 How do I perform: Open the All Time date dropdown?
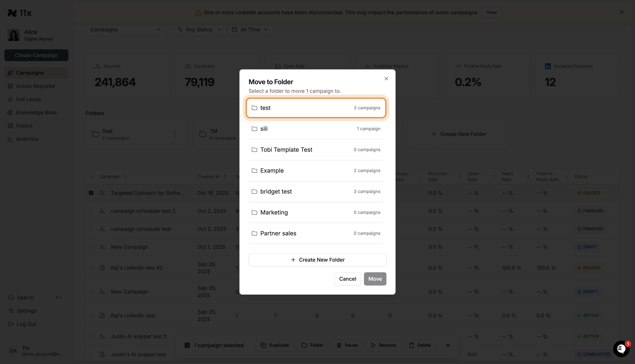(x=250, y=30)
